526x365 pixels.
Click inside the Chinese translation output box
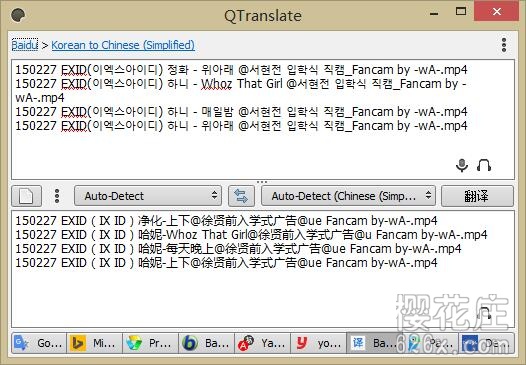point(263,269)
